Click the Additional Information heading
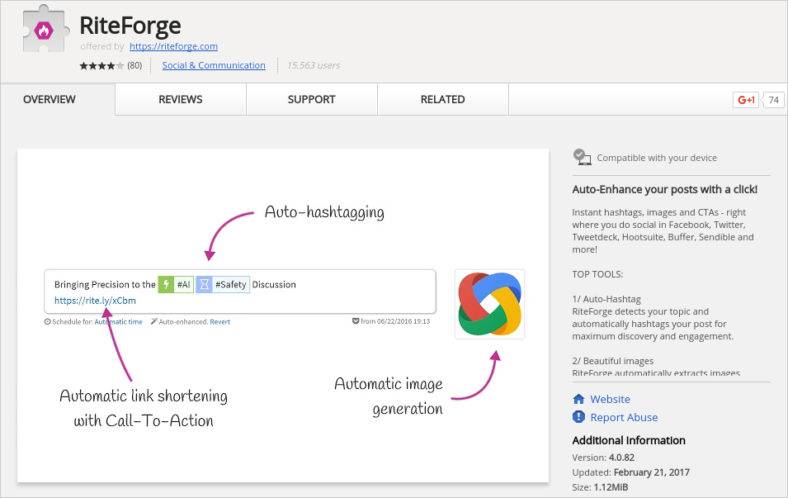Image resolution: width=788 pixels, height=498 pixels. pos(628,440)
